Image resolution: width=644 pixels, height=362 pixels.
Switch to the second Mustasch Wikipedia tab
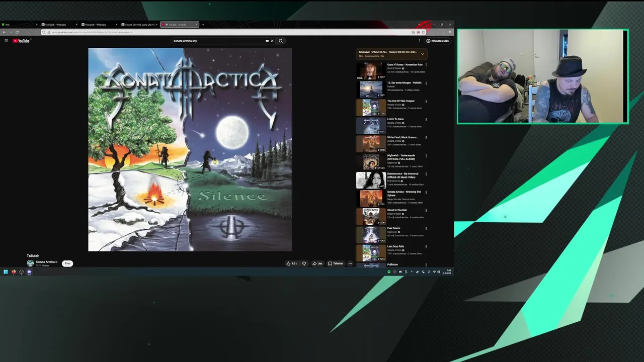coord(99,24)
